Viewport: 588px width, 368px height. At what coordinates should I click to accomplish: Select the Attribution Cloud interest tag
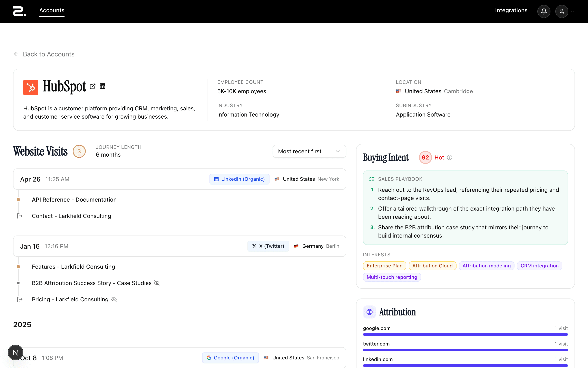pyautogui.click(x=432, y=266)
